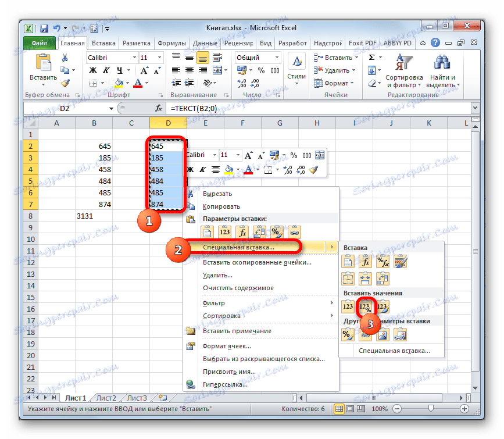Screen dimensions: 504x439
Task: Toggle center alignment in the ribbon
Action: (190, 70)
